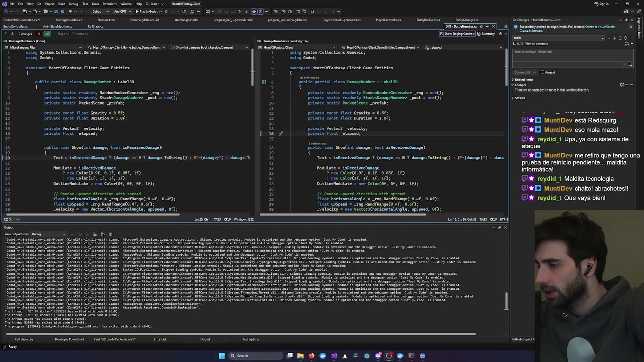
Task: Click the Windows taskbar Search box
Action: (x=256, y=356)
